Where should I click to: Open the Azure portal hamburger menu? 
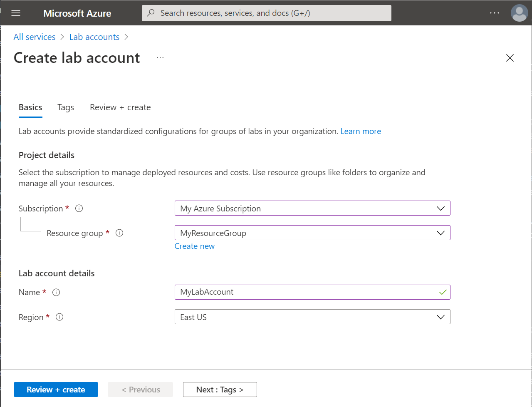(15, 13)
